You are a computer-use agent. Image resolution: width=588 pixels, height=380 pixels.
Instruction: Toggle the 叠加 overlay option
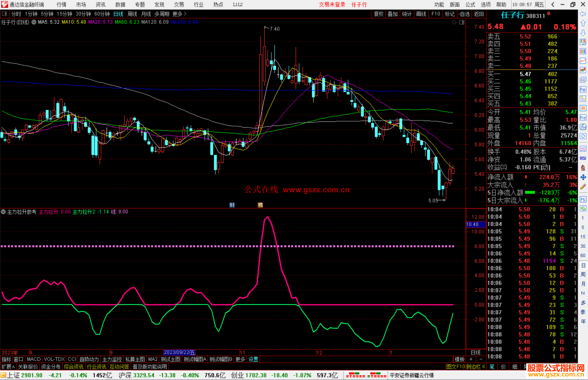[x=393, y=14]
